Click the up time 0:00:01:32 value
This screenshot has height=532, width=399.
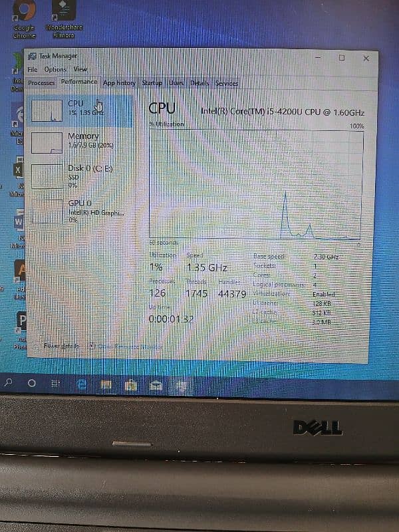[172, 319]
